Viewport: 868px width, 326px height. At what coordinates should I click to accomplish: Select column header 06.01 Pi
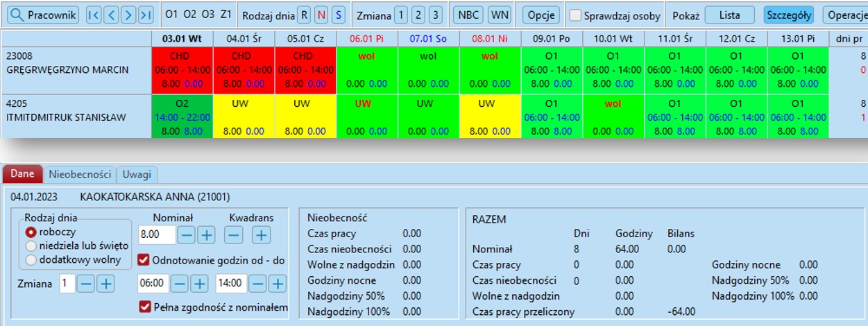(367, 39)
